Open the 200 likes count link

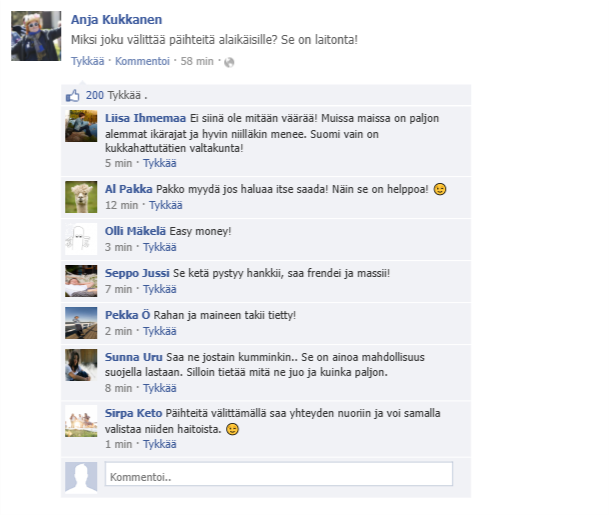pyautogui.click(x=95, y=96)
